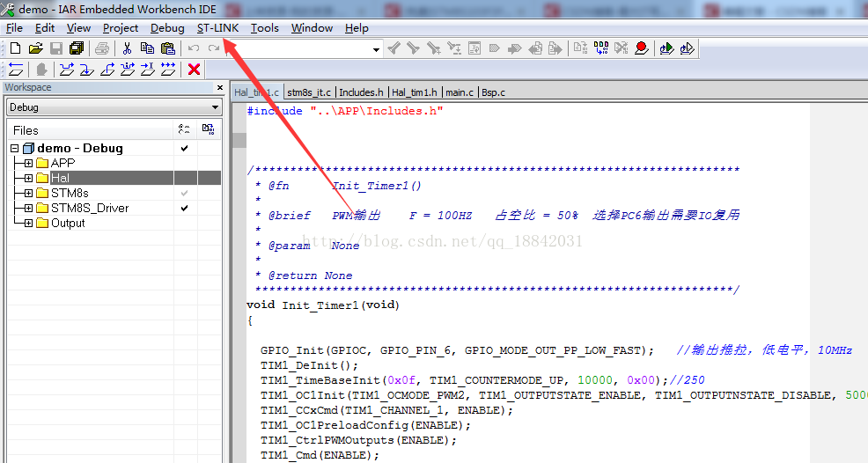Click the Print icon in toolbar

click(102, 48)
